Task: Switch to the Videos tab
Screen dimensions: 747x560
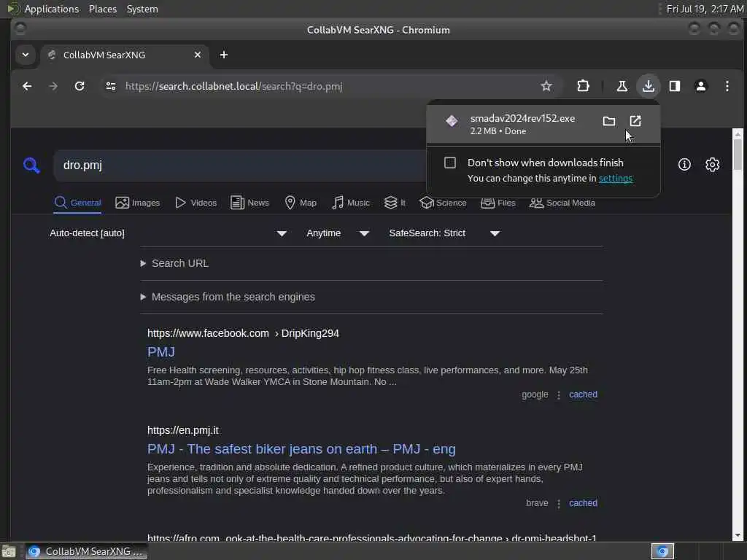Action: point(196,203)
